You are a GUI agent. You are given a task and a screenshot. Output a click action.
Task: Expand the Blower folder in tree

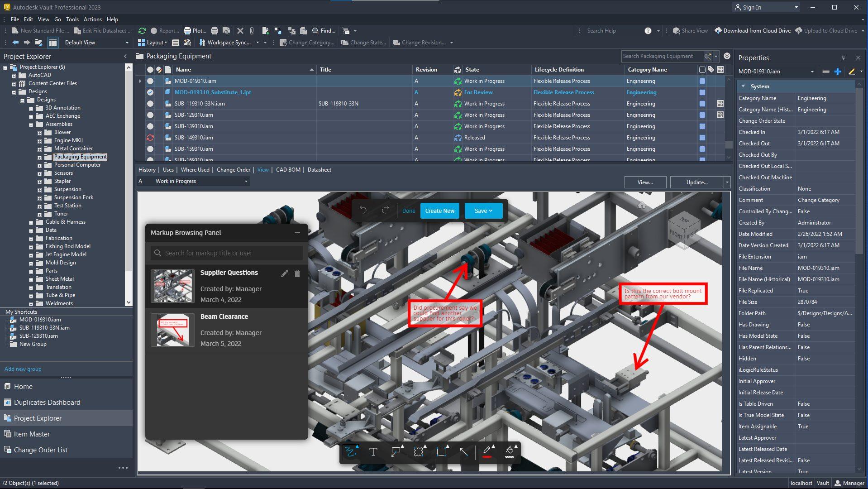[x=39, y=133]
